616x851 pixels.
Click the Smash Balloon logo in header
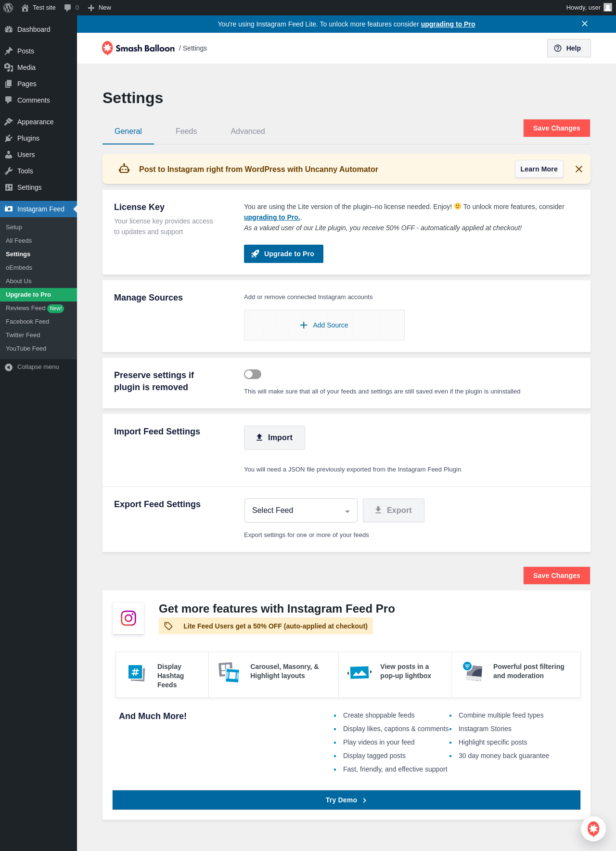point(138,48)
